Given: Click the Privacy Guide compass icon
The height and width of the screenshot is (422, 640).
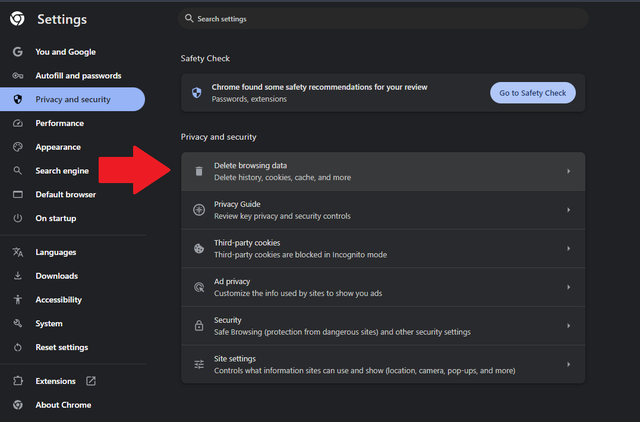Looking at the screenshot, I should [199, 210].
